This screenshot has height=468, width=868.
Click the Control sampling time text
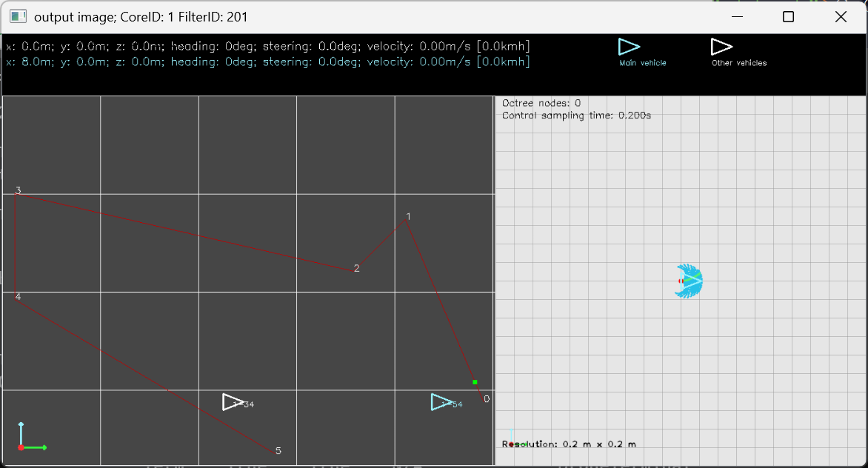click(576, 116)
